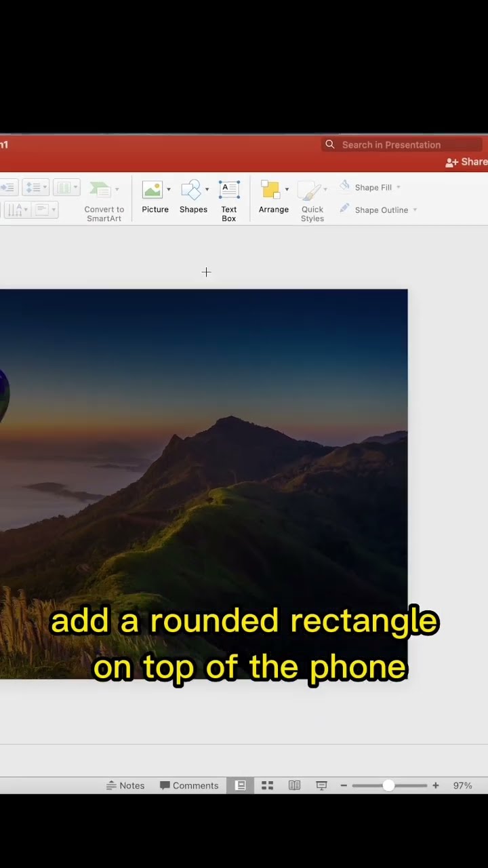Click the columns icon
The image size is (488, 868).
click(63, 187)
